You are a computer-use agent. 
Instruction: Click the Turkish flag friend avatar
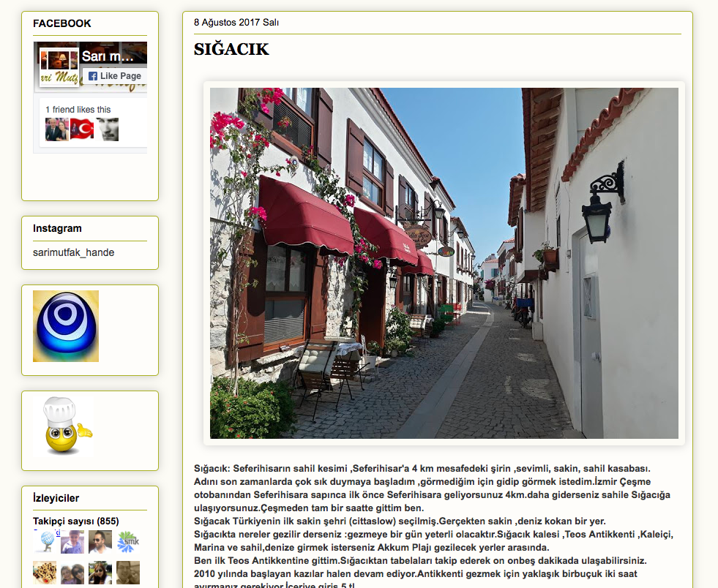pos(82,129)
